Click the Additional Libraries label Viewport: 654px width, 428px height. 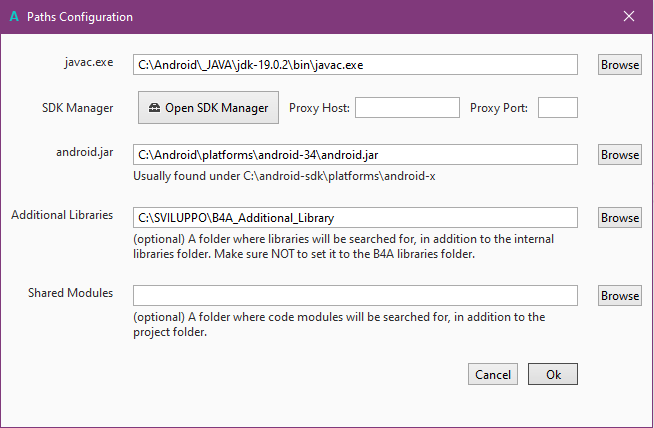click(x=62, y=215)
